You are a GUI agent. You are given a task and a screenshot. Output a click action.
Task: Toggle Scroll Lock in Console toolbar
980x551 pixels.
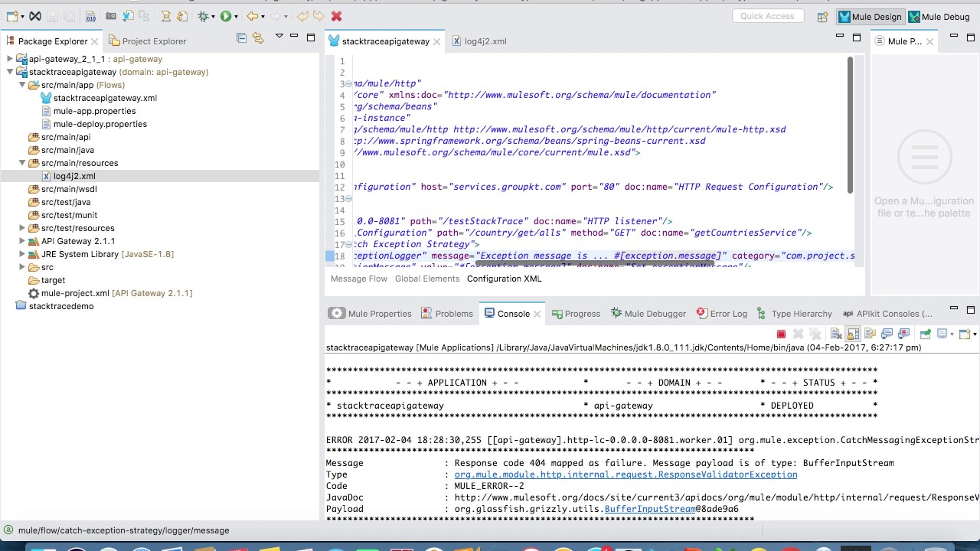pos(852,334)
